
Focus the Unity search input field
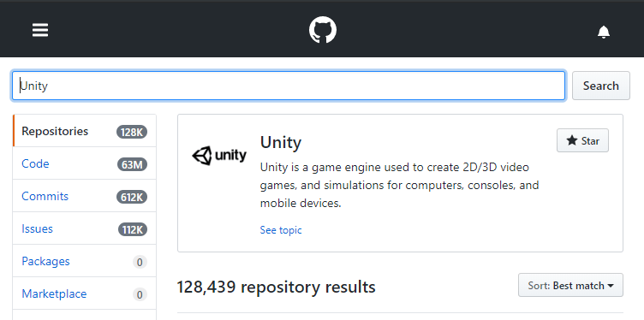coord(289,86)
